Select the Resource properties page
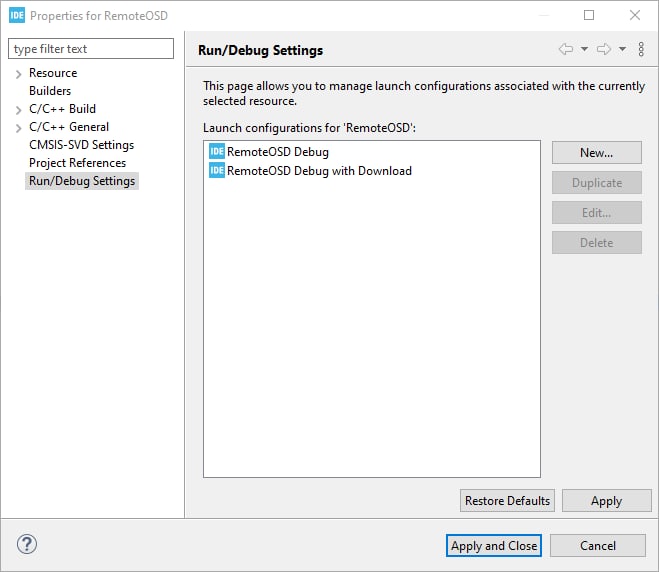The image size is (659, 572). (53, 73)
